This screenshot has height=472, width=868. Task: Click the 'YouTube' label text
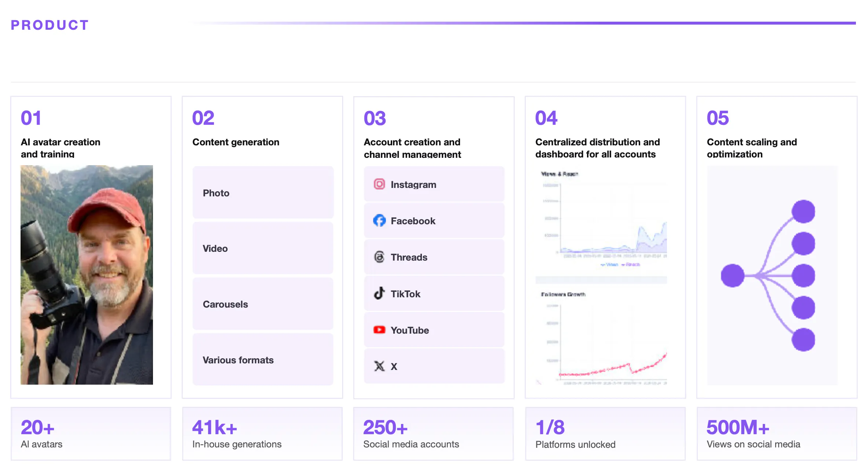[x=410, y=330]
